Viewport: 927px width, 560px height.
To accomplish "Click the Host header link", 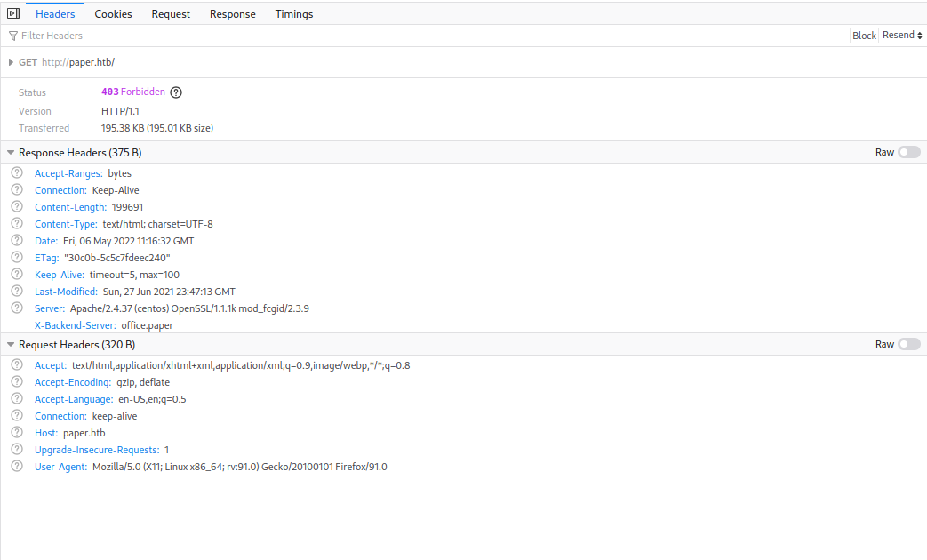I will (x=44, y=432).
